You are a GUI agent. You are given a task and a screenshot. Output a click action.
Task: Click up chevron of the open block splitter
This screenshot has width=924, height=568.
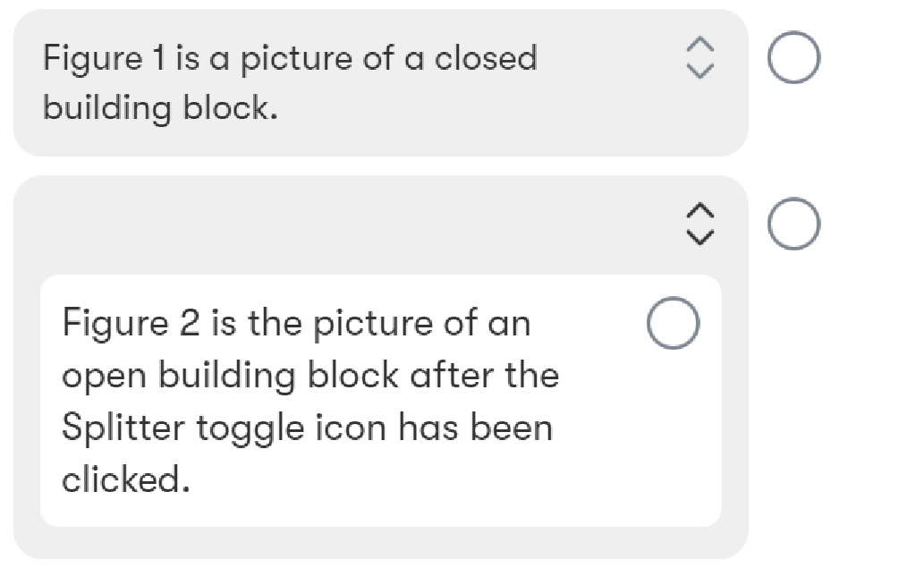pyautogui.click(x=700, y=211)
